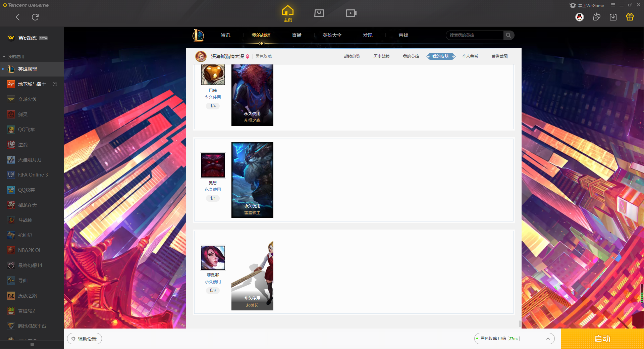This screenshot has width=644, height=349.
Task: Open the 查找 tab
Action: click(x=404, y=35)
